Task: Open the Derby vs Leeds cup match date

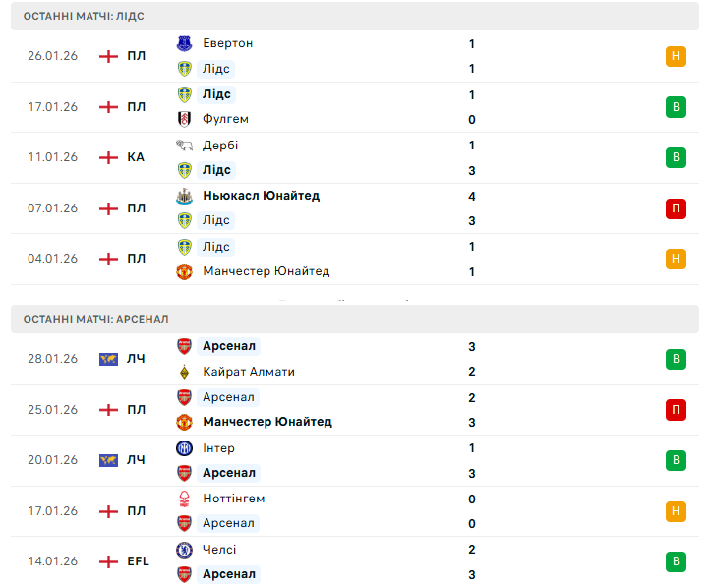Action: coord(52,157)
